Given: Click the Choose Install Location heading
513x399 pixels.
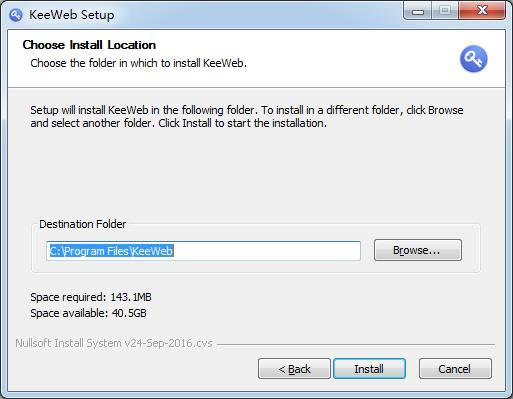Looking at the screenshot, I should (x=89, y=45).
